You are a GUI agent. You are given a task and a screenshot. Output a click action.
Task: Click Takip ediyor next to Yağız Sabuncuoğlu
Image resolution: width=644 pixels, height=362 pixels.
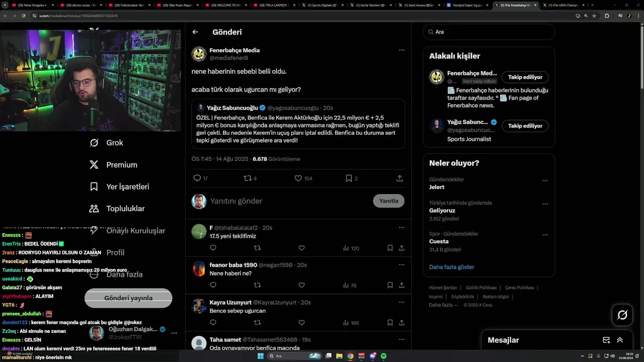[x=525, y=126]
